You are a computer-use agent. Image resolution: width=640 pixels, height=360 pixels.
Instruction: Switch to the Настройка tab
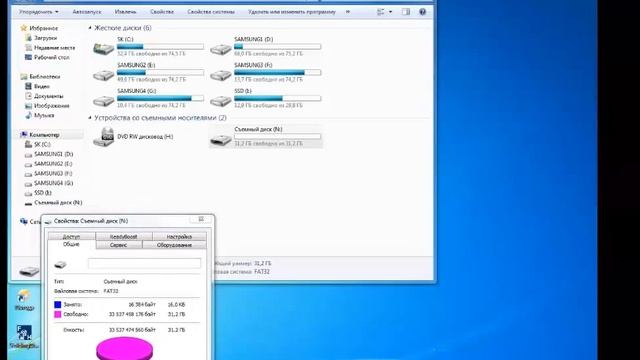click(x=179, y=237)
